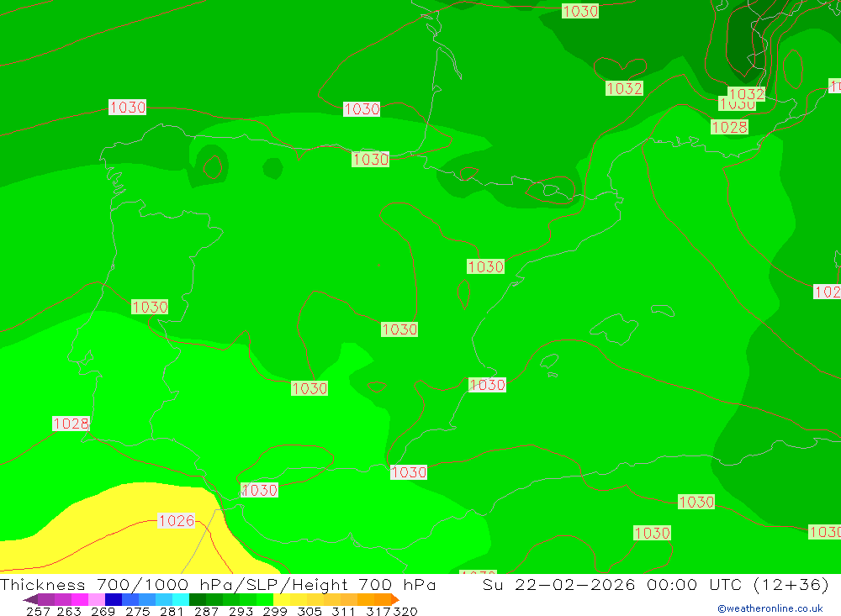Click the 'Thickness 700/1000 hPa/SLP/Height 700 hPa' title
Image resolution: width=841 pixels, height=616 pixels.
218,584
